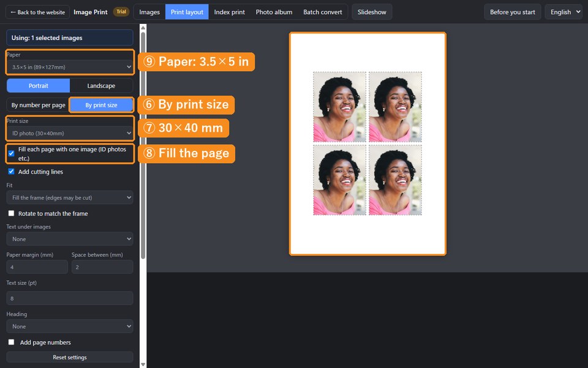Screen dimensions: 588x368
Task: Open the Fit dropdown
Action: point(70,197)
